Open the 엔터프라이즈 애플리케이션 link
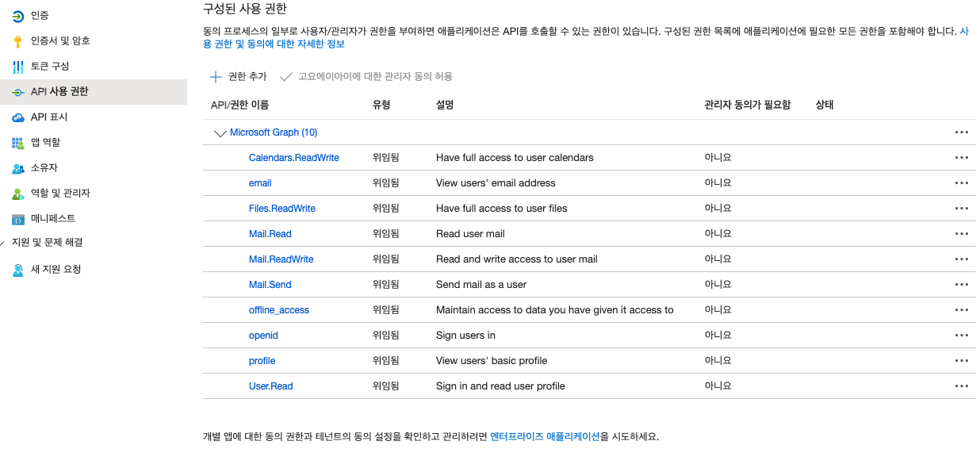 click(x=545, y=436)
